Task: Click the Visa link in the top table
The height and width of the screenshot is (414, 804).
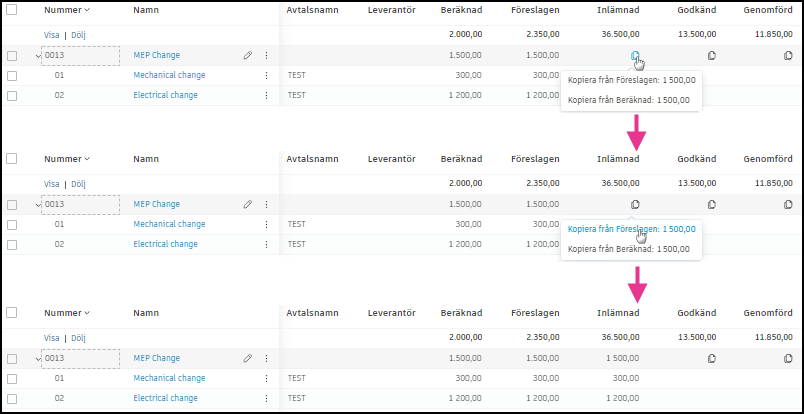Action: tap(52, 35)
